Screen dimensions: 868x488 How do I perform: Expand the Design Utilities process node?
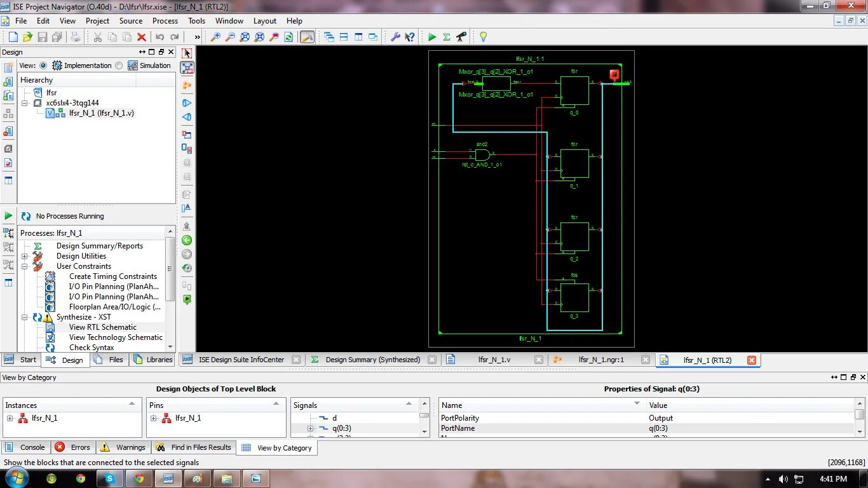click(x=25, y=256)
